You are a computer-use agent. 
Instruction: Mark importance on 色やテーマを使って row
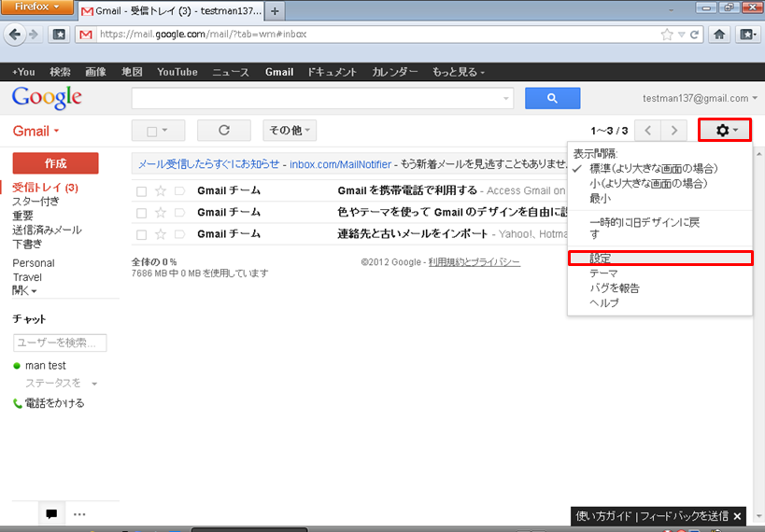(x=179, y=213)
